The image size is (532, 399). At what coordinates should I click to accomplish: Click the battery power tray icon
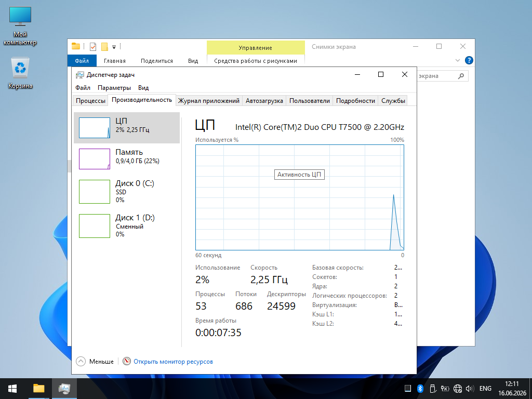445,389
